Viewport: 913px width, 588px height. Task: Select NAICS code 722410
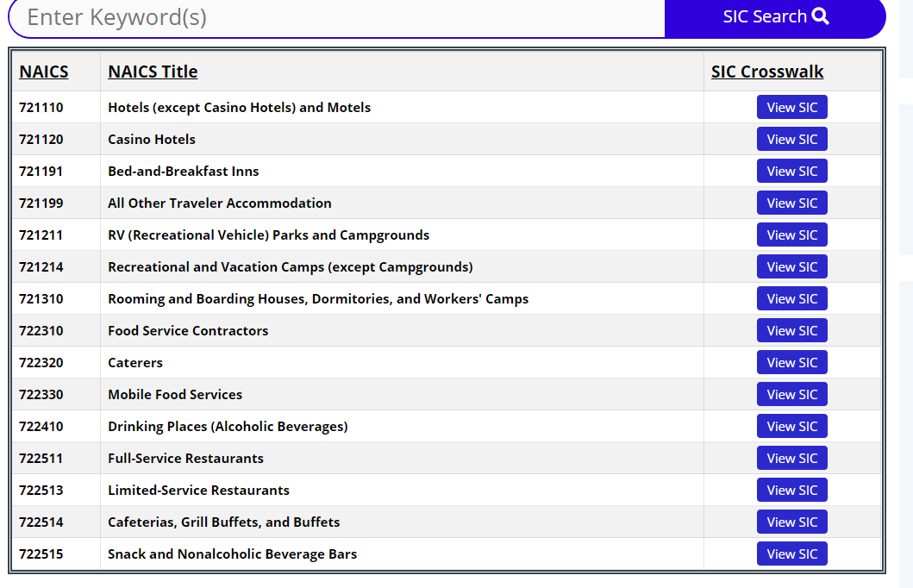coord(41,427)
